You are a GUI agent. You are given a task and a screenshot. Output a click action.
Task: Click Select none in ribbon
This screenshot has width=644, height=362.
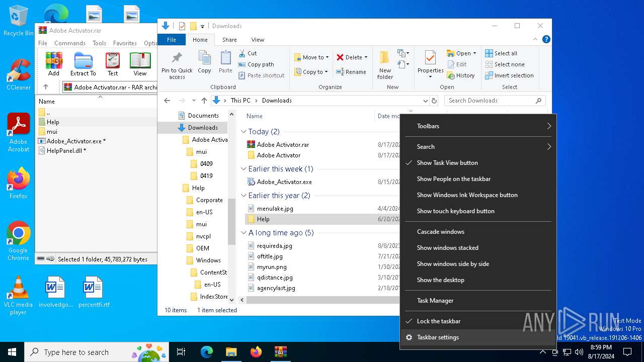[x=505, y=64]
